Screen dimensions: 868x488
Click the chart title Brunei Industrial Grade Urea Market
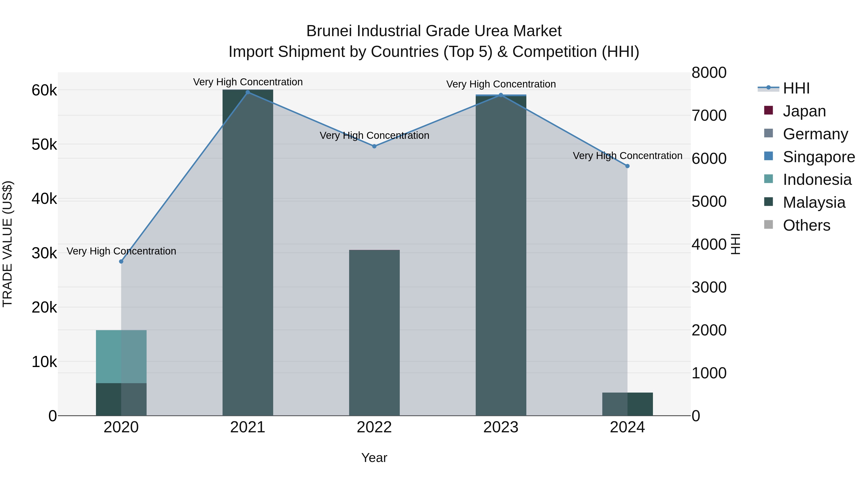[434, 31]
